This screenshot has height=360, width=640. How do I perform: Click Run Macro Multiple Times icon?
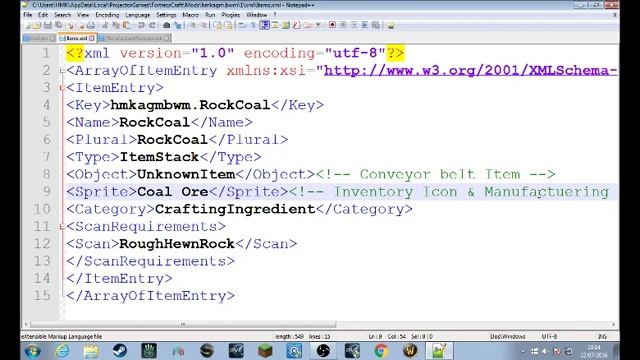pyautogui.click(x=365, y=25)
